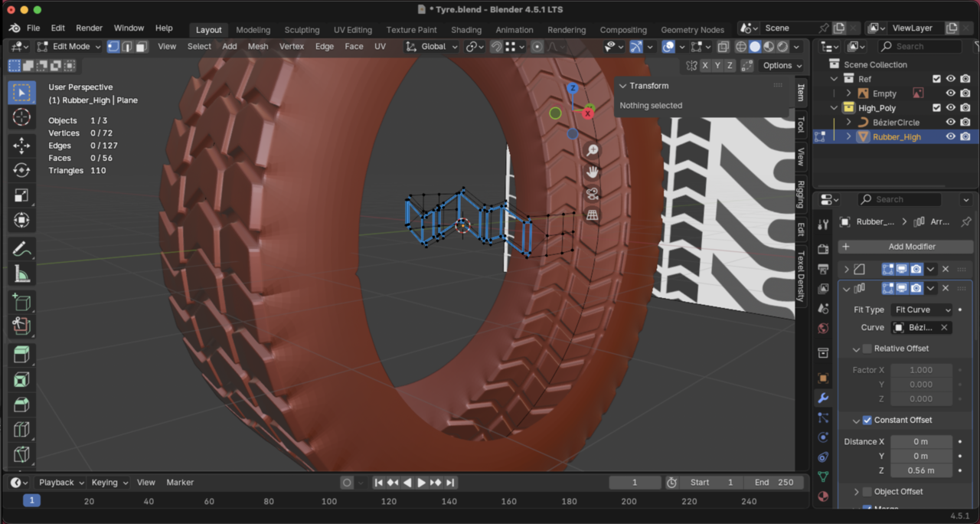Select the Move tool in left toolbar
Viewport: 980px width, 524px height.
coord(21,145)
